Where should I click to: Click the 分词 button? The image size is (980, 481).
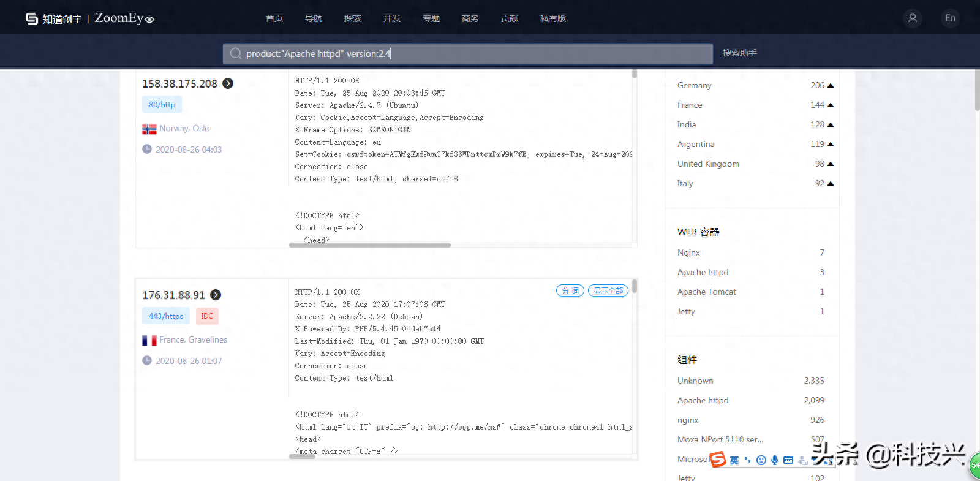[570, 290]
